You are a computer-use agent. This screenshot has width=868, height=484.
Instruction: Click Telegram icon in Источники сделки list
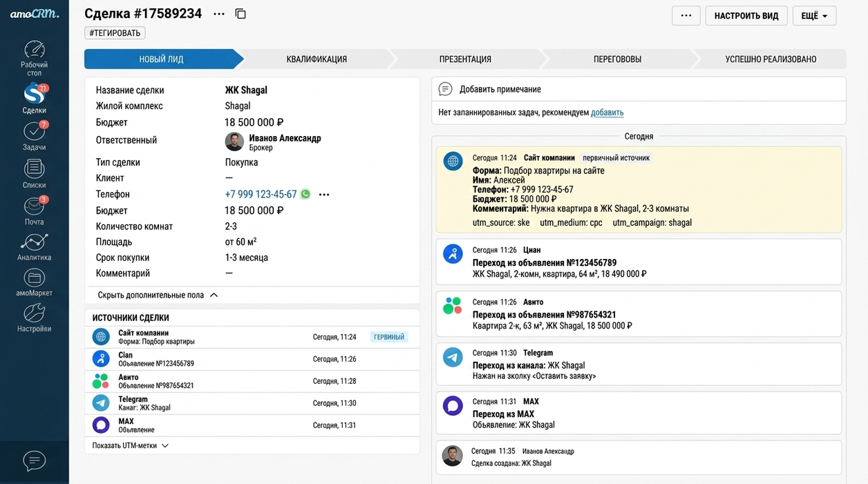coord(101,403)
